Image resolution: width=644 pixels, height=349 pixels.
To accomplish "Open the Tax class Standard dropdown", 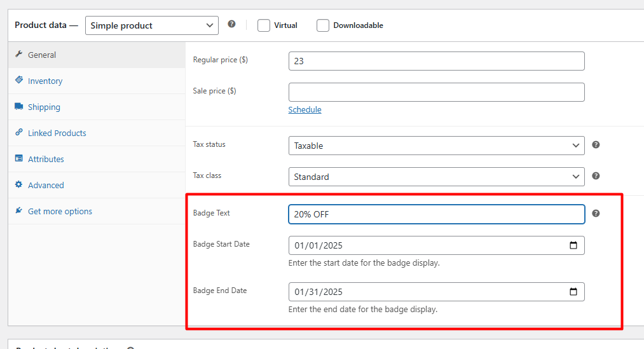I will click(x=436, y=177).
